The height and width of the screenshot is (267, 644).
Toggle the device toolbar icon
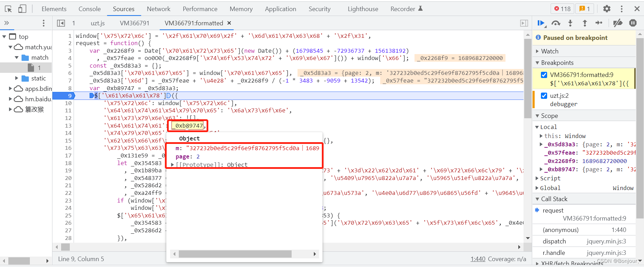(x=22, y=9)
